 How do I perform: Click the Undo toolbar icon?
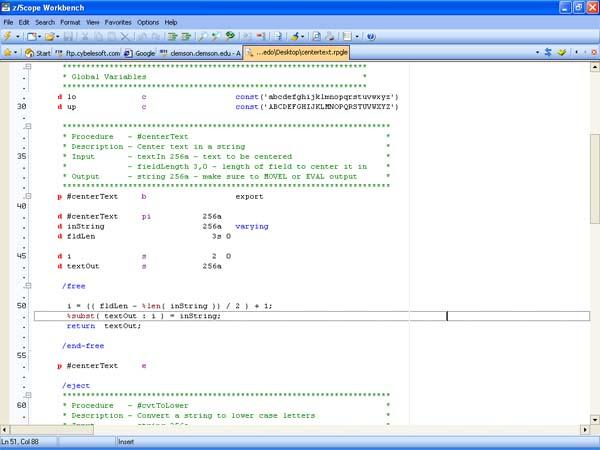[x=142, y=36]
